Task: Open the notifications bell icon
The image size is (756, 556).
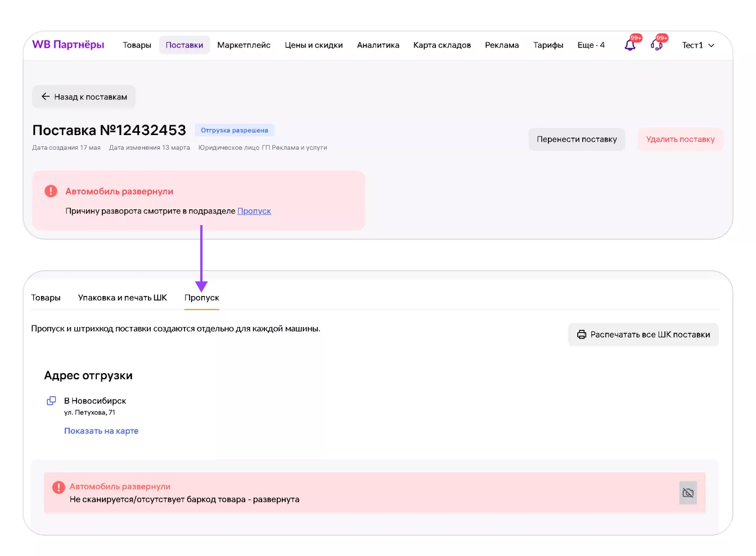Action: coord(630,45)
